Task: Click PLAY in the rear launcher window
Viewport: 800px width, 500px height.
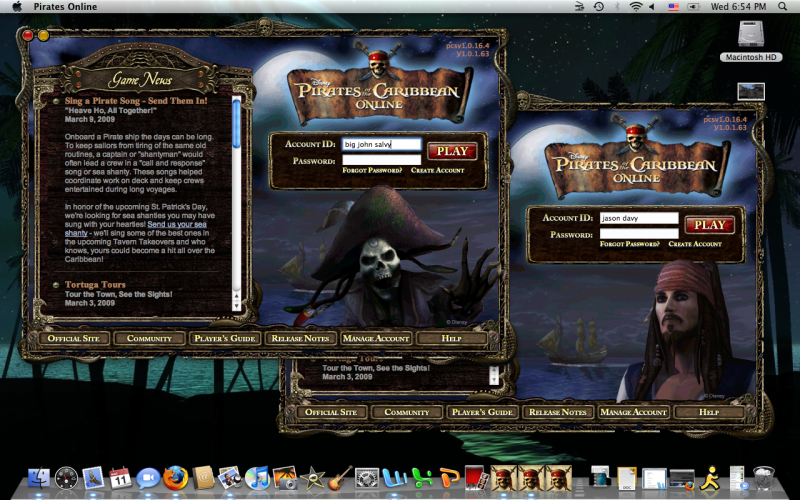Action: 710,225
